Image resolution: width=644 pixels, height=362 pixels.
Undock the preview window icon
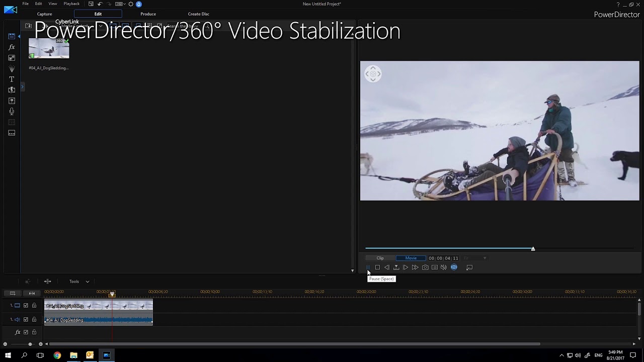469,267
